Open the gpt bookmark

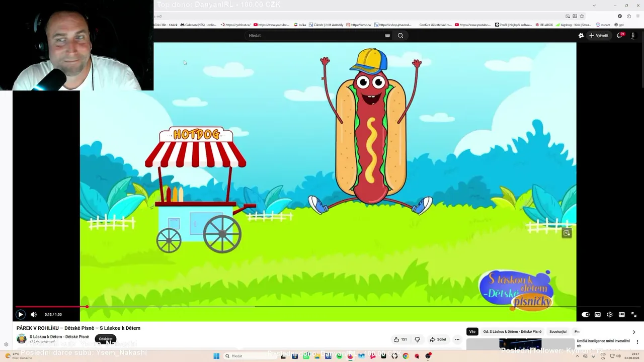619,25
